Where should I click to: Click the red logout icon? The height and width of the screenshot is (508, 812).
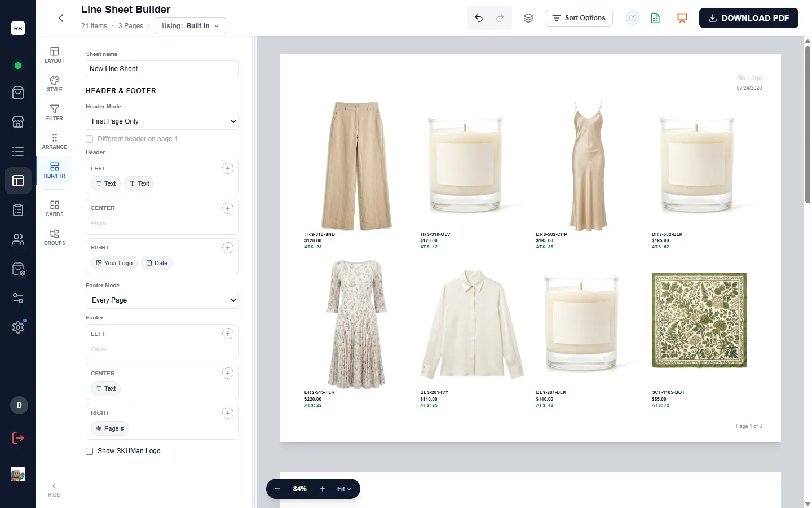click(18, 438)
